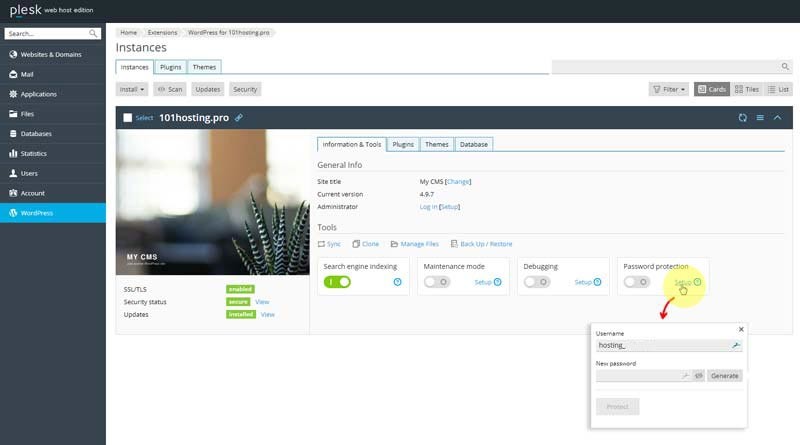
Task: Go to Extensions breadcrumb
Action: pos(162,33)
